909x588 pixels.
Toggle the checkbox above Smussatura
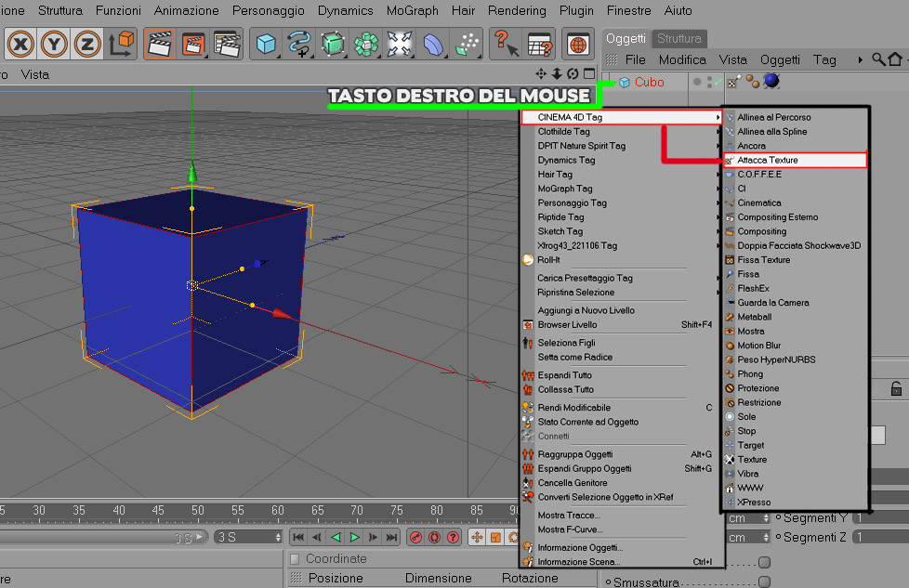pyautogui.click(x=764, y=562)
